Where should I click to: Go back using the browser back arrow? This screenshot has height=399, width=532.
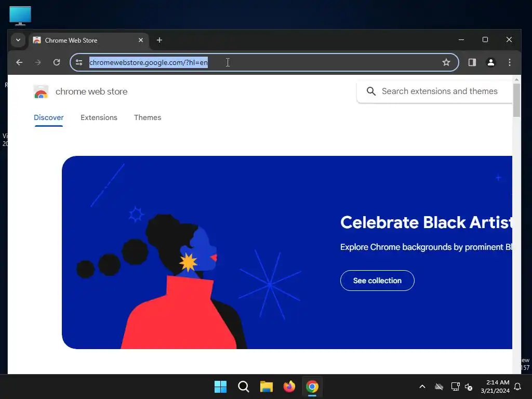(x=19, y=62)
